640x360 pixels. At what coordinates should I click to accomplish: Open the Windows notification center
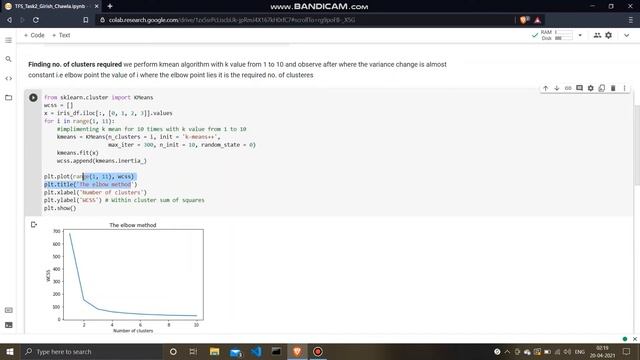pyautogui.click(x=627, y=351)
